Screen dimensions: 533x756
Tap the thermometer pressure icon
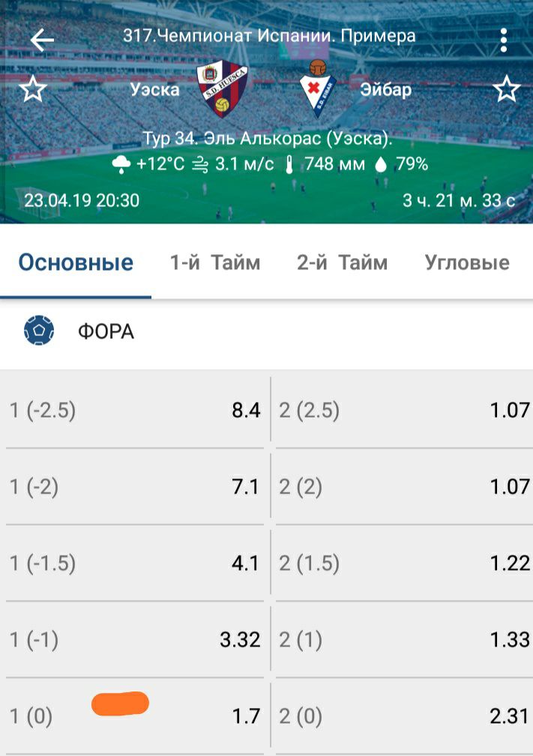289,165
